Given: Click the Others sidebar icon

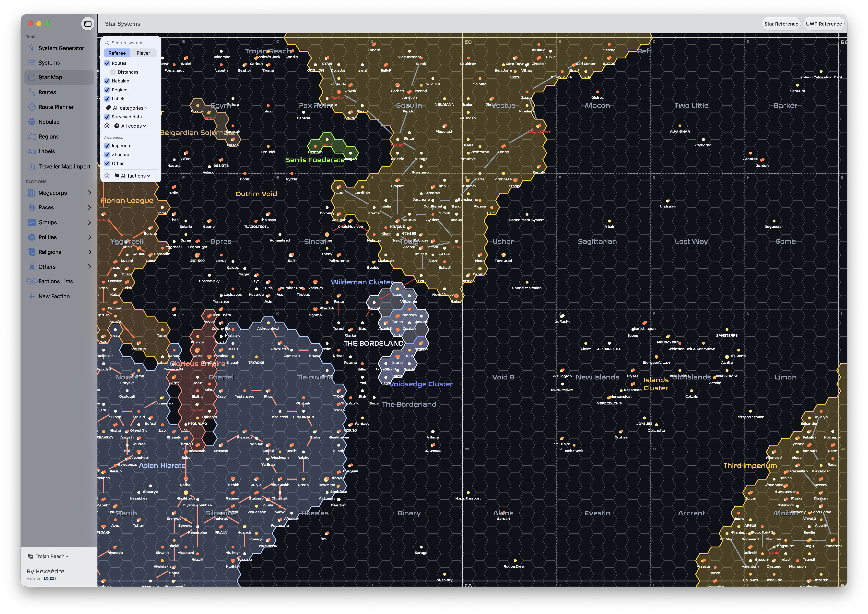Looking at the screenshot, I should click(x=32, y=267).
